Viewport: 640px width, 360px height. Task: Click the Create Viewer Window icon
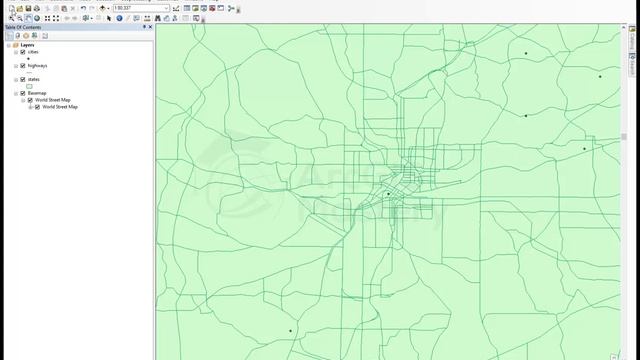pos(196,18)
